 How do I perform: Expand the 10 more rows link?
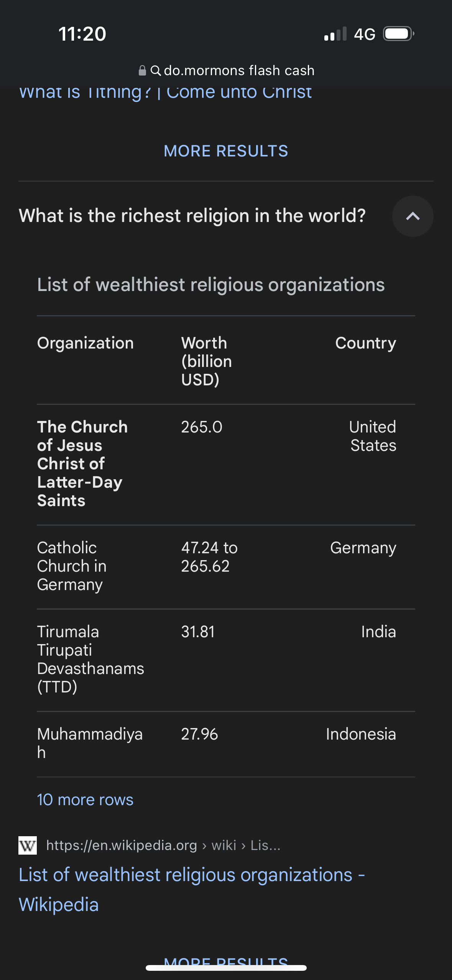tap(85, 800)
